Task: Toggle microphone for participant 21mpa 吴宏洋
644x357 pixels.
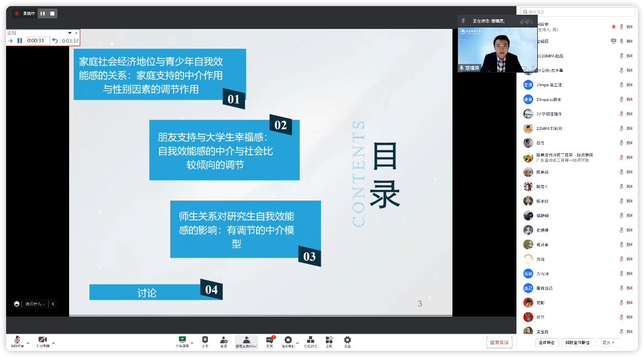Action: [621, 85]
